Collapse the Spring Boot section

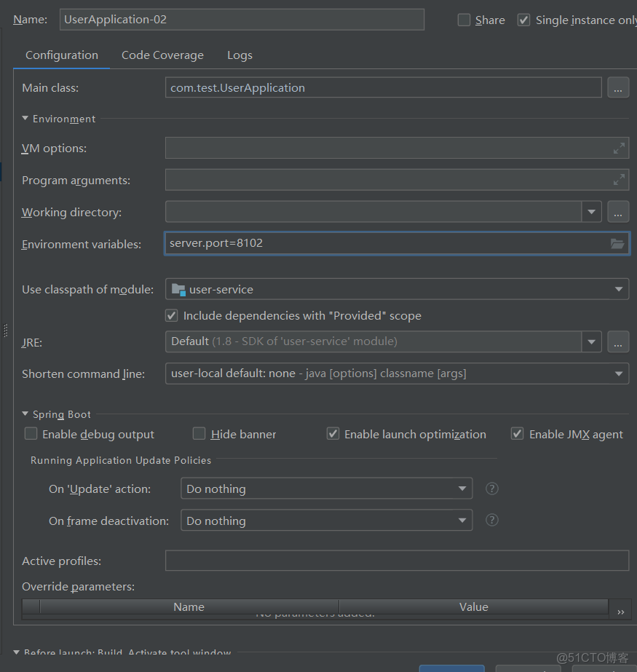coord(24,414)
